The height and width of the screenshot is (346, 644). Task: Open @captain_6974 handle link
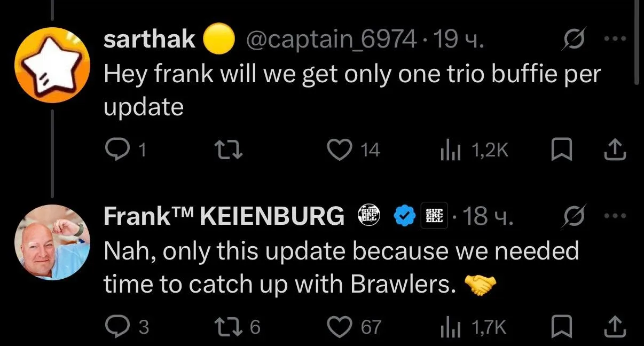[330, 39]
